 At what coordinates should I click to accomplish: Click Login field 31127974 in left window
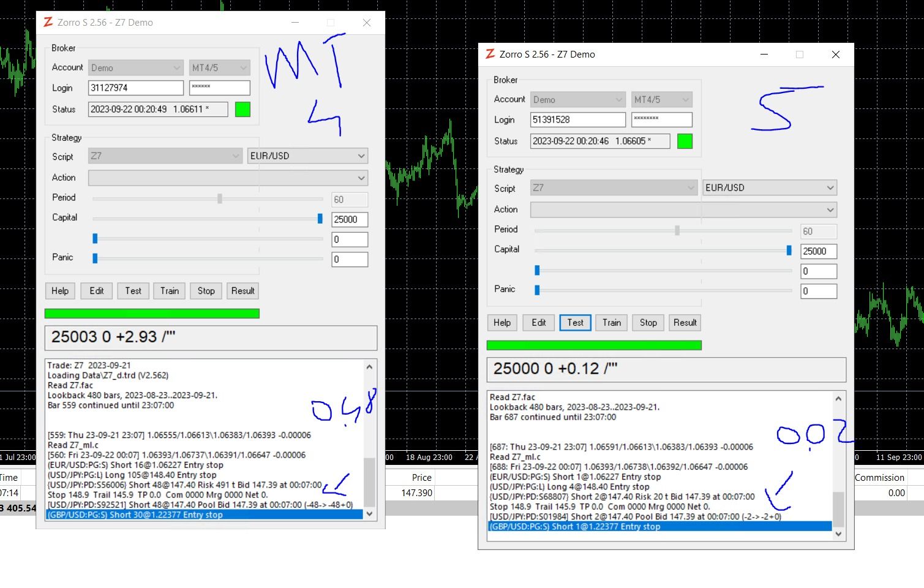(x=136, y=88)
